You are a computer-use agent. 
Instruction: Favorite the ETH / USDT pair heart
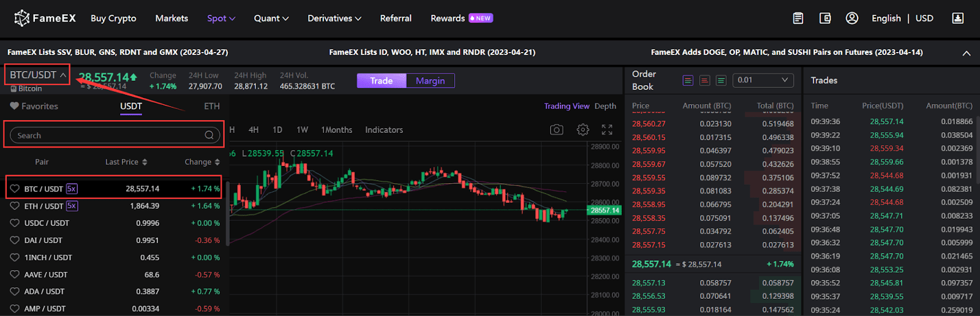[15, 206]
